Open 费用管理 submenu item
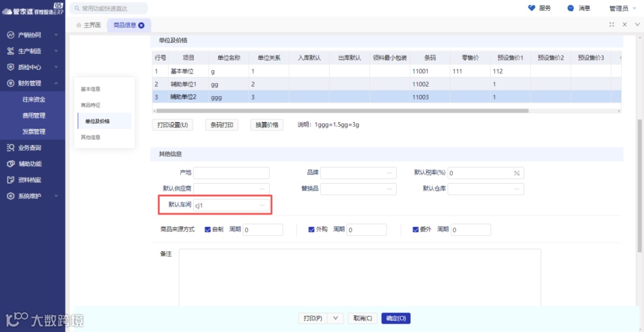 33,115
